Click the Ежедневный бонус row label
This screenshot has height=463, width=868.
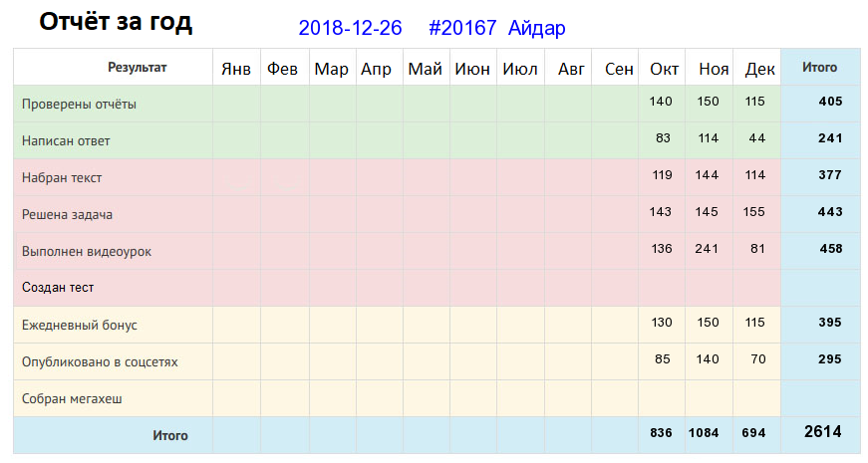click(79, 325)
